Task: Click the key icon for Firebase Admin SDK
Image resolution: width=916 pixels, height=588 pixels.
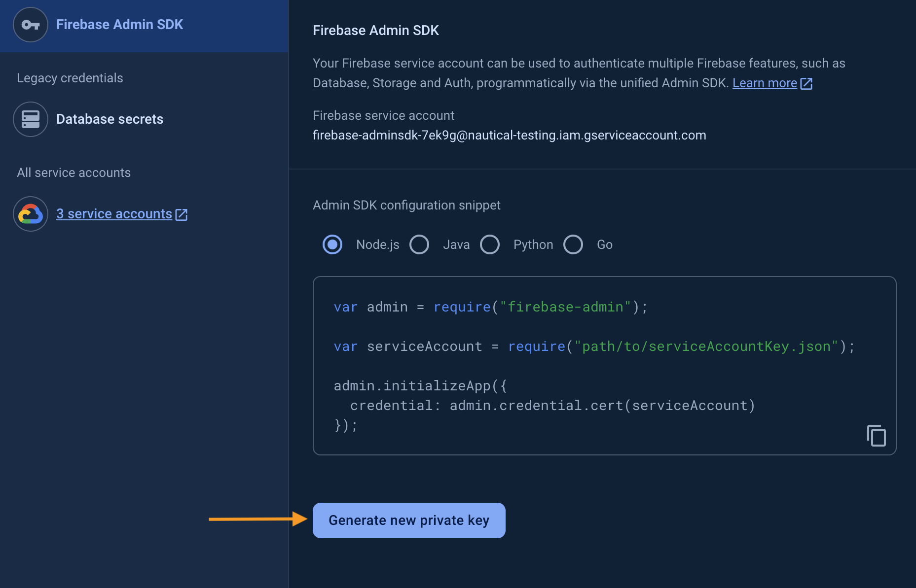Action: click(x=31, y=25)
